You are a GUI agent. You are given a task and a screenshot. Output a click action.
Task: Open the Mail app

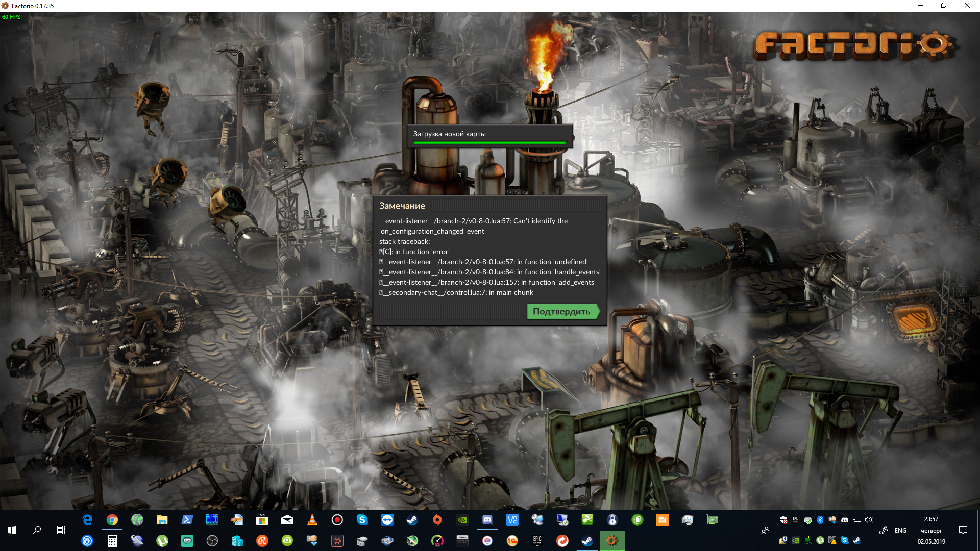pos(287,520)
